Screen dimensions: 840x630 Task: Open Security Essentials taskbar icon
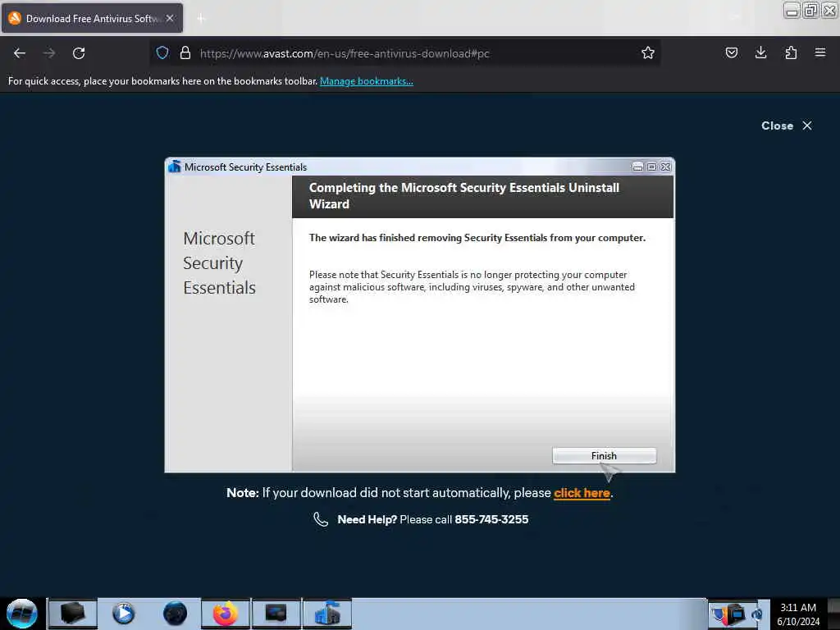327,614
